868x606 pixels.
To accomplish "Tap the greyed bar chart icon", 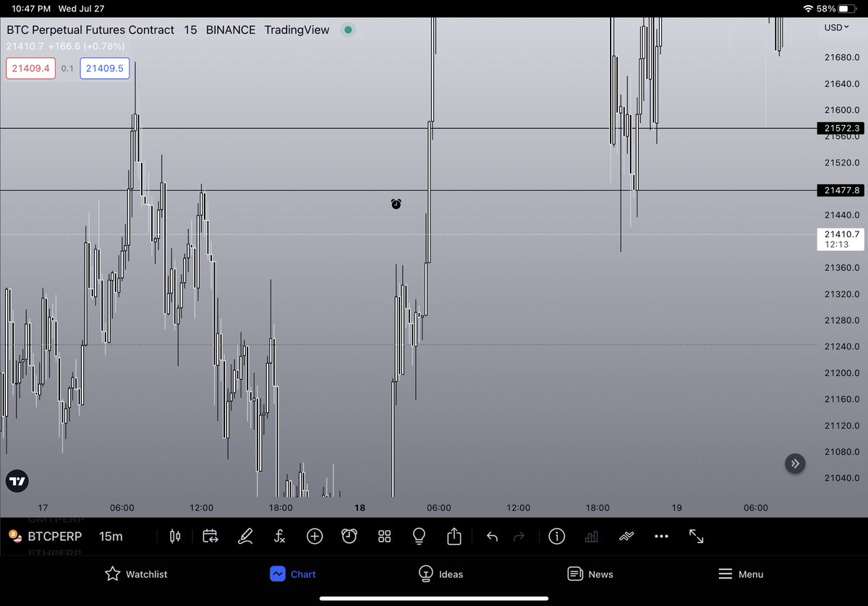I will 592,537.
